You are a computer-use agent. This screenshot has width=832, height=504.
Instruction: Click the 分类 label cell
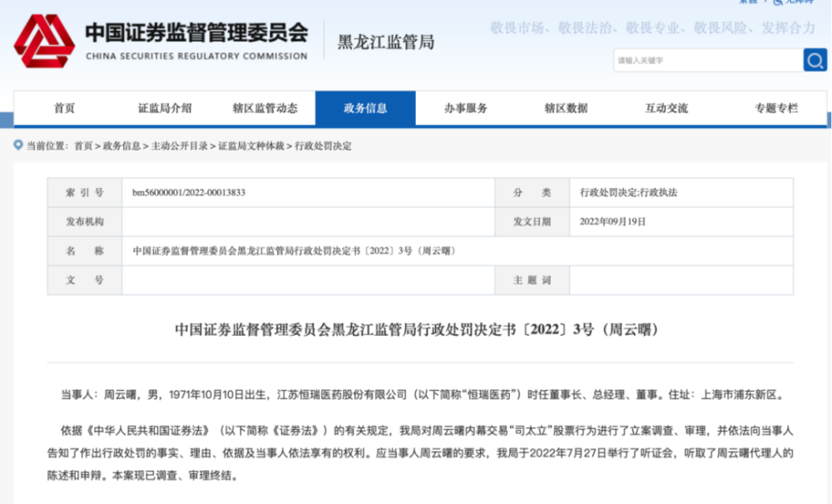pyautogui.click(x=532, y=193)
